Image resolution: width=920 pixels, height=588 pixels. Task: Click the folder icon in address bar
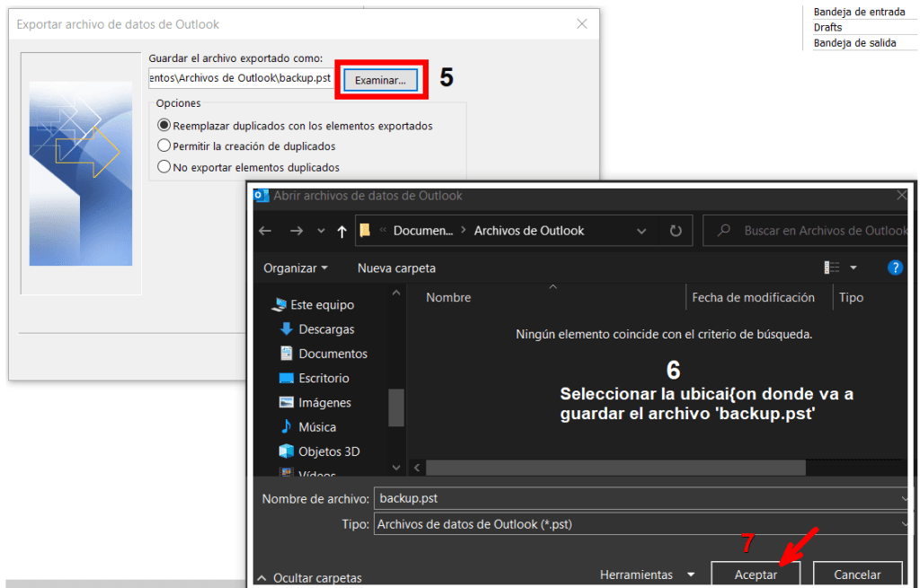[x=365, y=231]
